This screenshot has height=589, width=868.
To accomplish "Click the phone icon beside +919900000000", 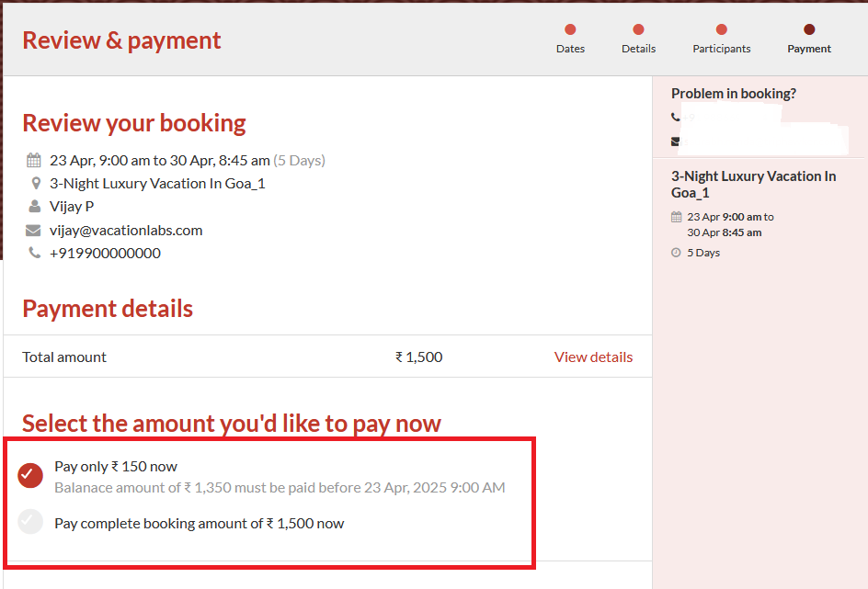I will [34, 253].
